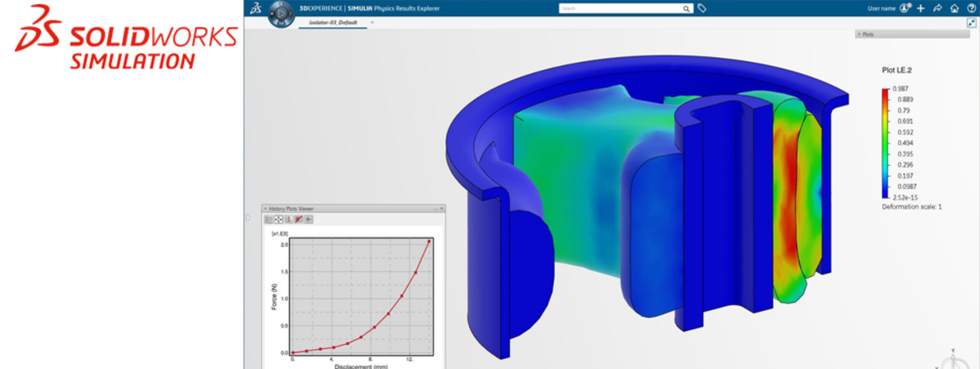Click the back arrow button in plots viewer
This screenshot has height=369, width=980.
[309, 219]
